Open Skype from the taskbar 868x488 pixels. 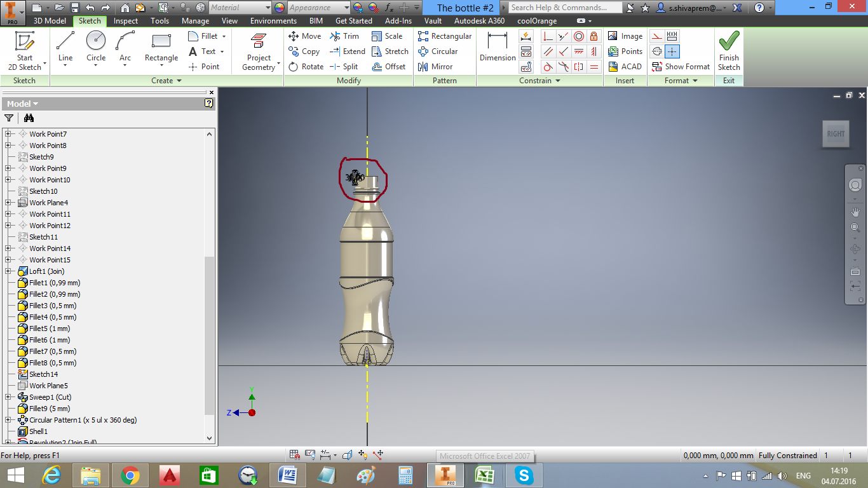[524, 475]
